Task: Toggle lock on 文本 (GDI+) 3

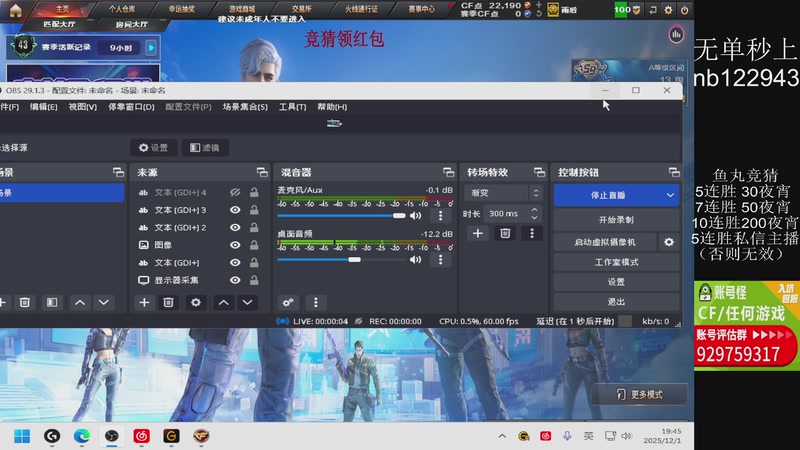Action: [254, 210]
